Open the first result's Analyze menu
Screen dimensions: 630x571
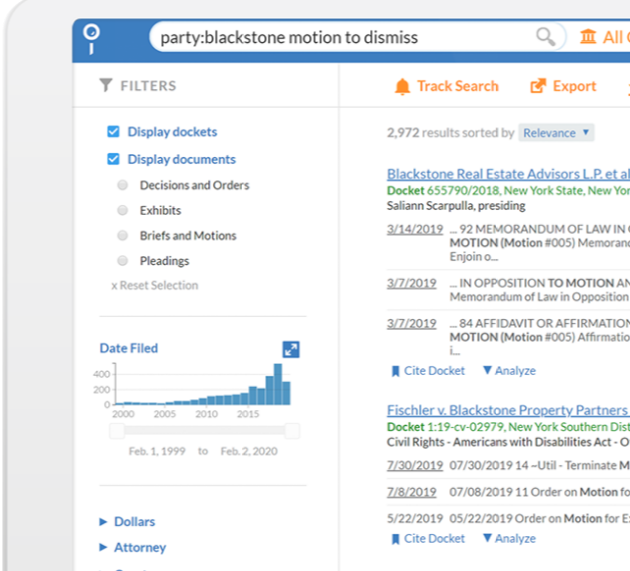(509, 371)
